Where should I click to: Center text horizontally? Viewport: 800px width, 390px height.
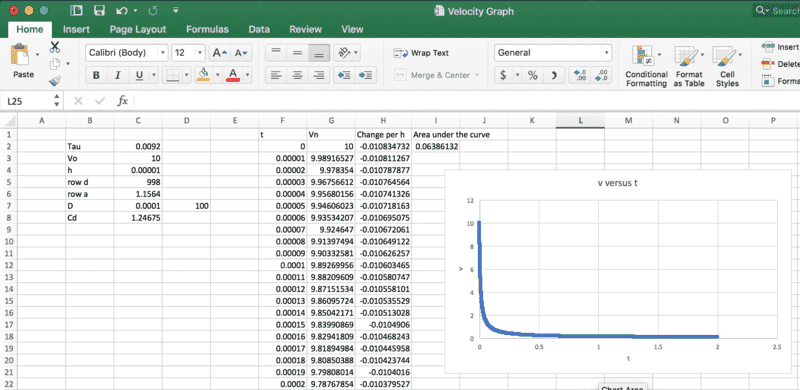(x=297, y=75)
